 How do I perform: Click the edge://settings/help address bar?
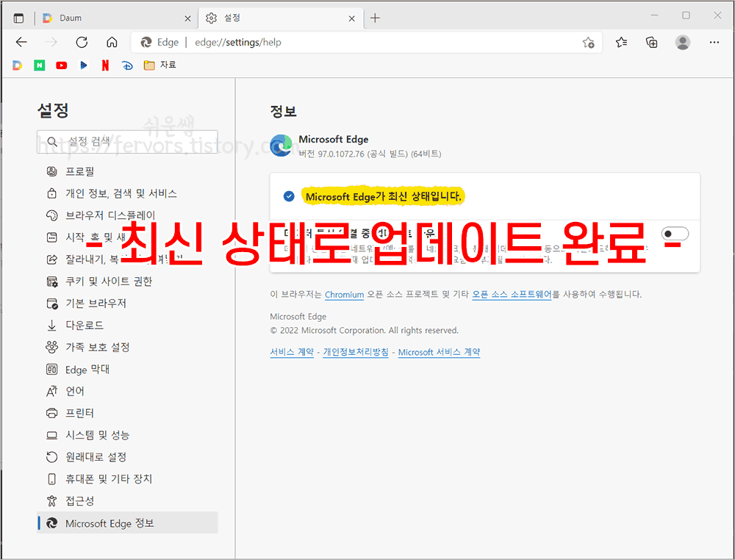tap(365, 42)
